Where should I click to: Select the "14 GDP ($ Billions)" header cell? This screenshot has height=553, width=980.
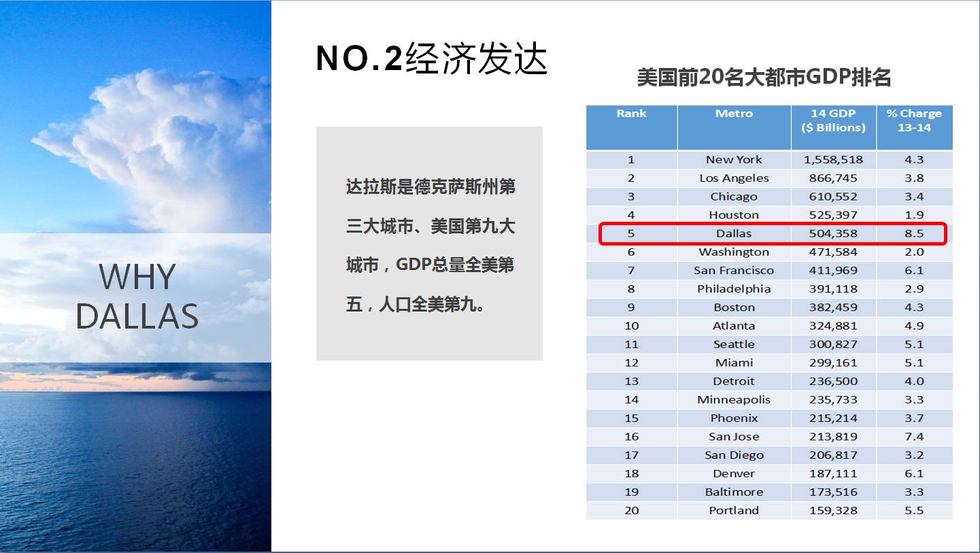click(x=833, y=121)
